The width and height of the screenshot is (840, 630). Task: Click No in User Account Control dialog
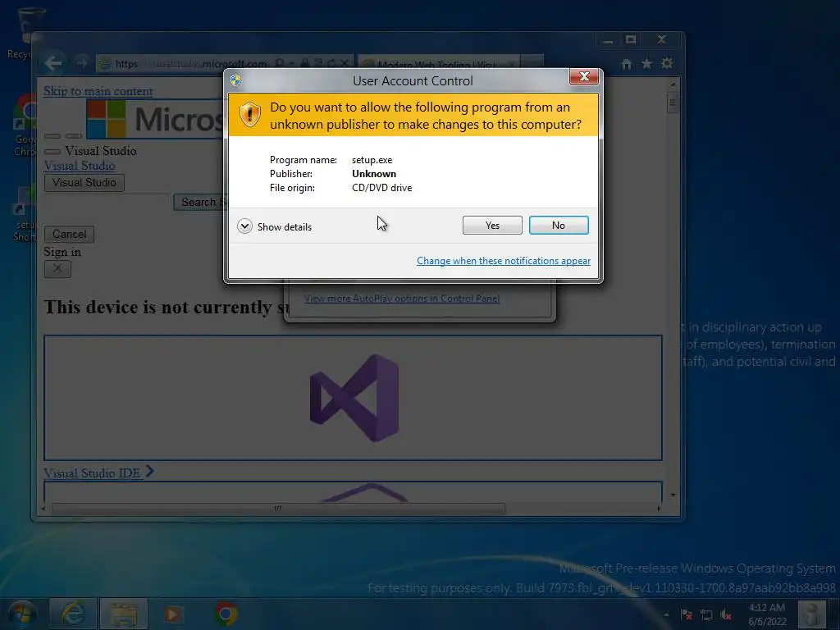559,226
